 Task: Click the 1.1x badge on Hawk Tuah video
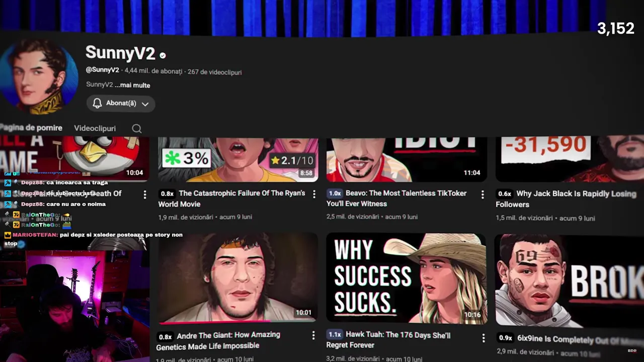335,334
